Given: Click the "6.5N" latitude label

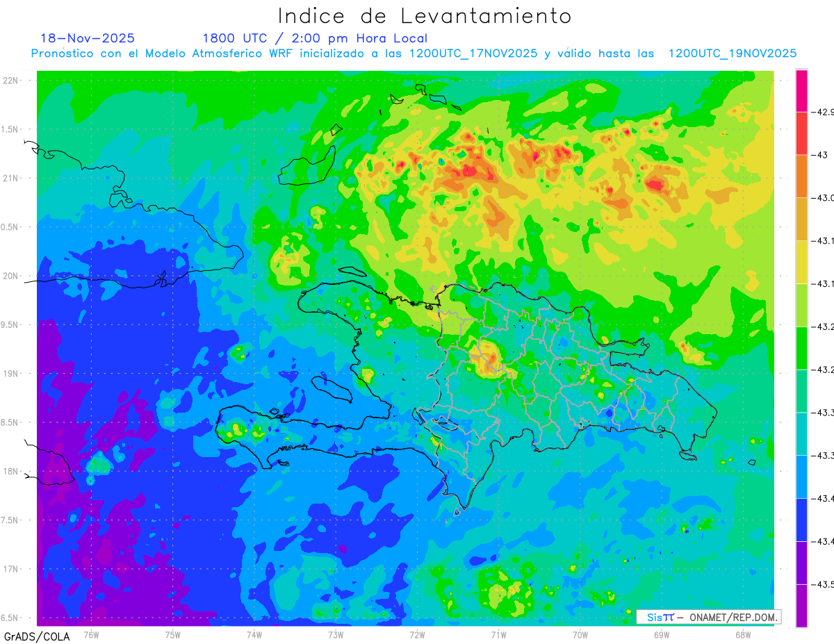Looking at the screenshot, I should [10, 618].
